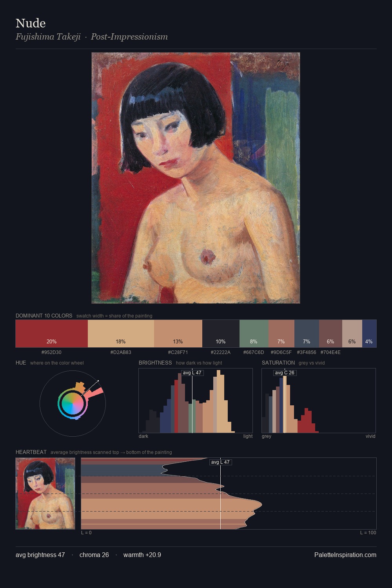Click the '#704E4E' hex code label
The width and height of the screenshot is (392, 588).
pyautogui.click(x=330, y=352)
